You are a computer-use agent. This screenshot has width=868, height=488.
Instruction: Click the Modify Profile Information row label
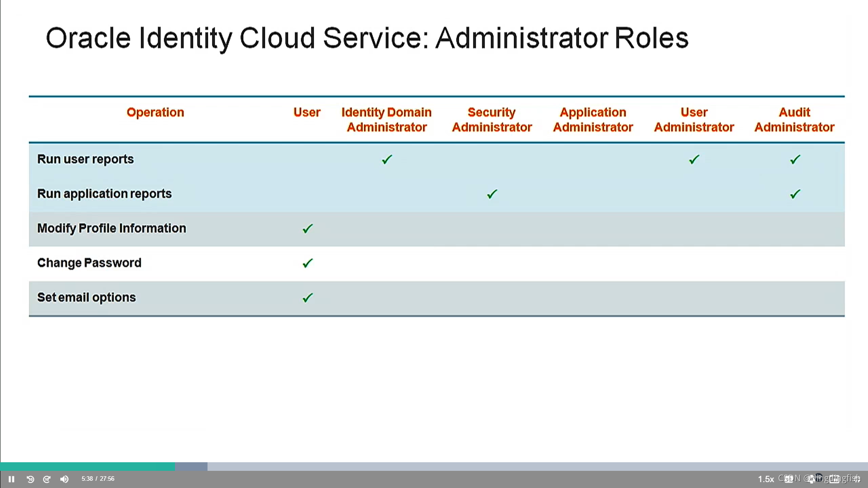[x=112, y=228]
